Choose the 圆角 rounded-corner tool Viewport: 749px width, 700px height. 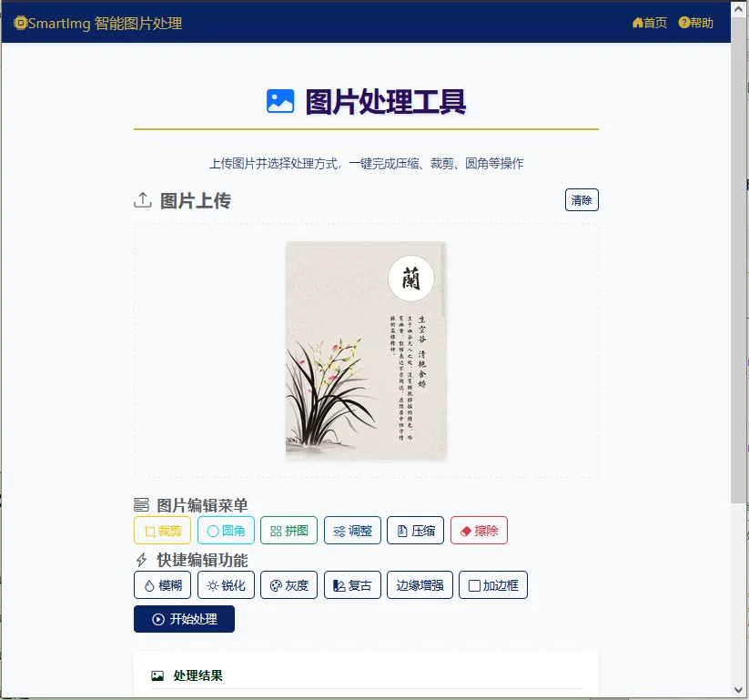coord(226,530)
